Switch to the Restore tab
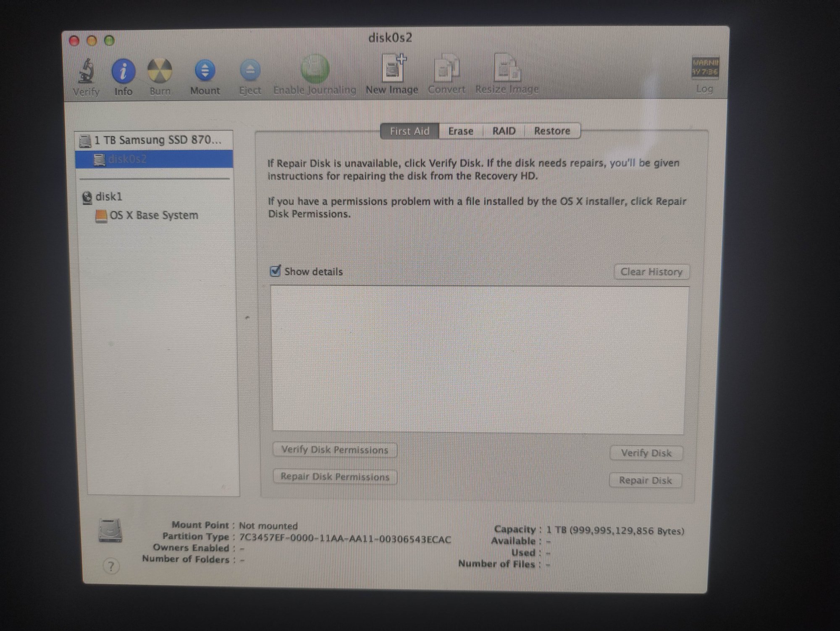This screenshot has width=840, height=631. click(x=552, y=131)
